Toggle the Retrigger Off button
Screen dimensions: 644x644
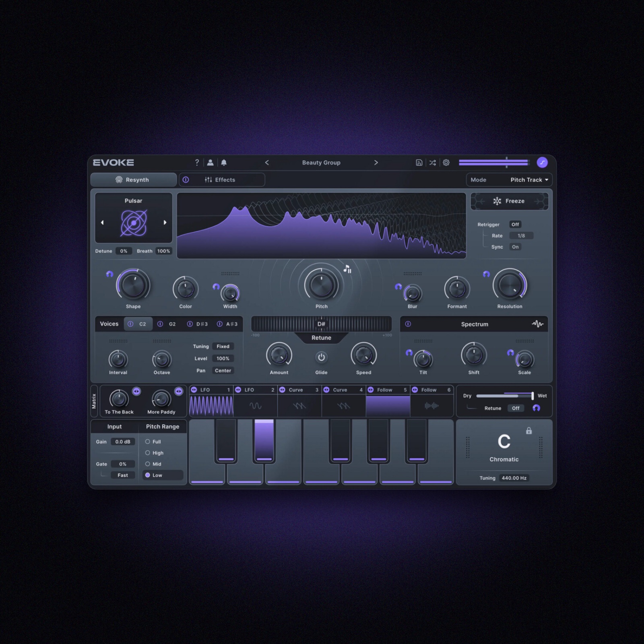click(515, 225)
